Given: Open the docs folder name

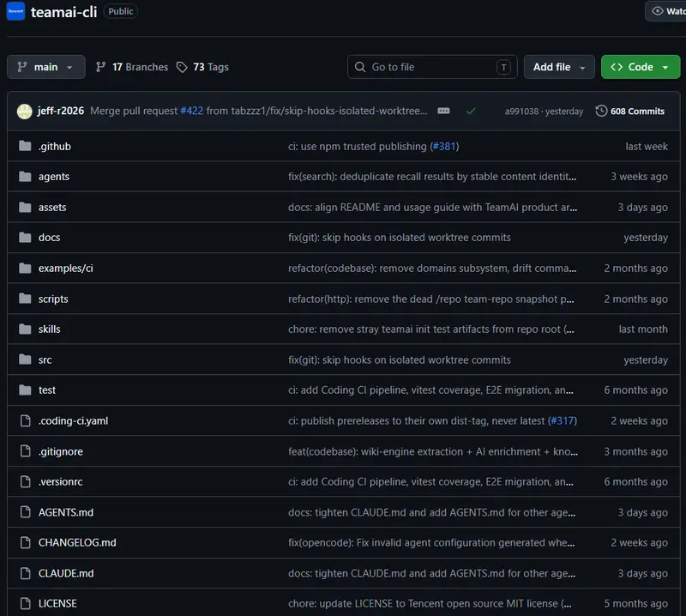Looking at the screenshot, I should (x=50, y=238).
